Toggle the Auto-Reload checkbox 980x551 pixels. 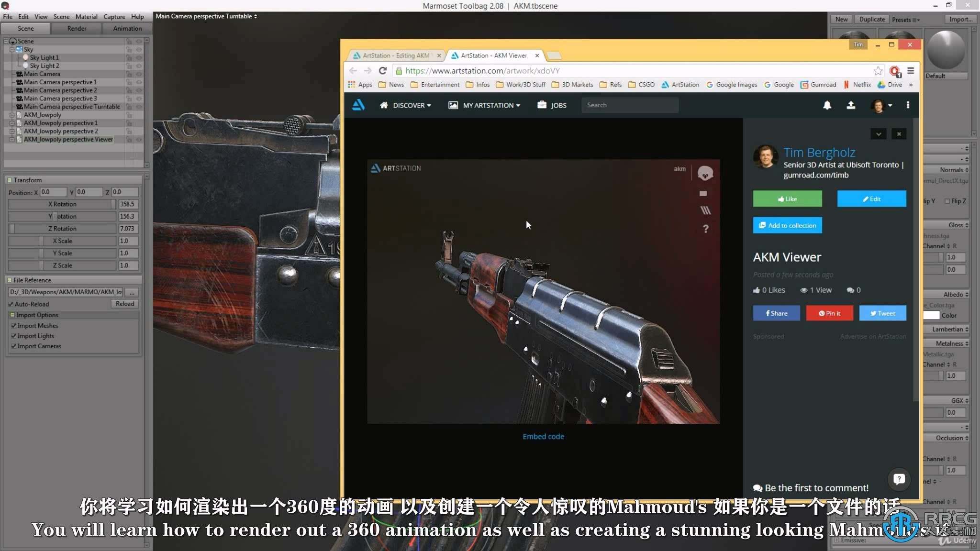pos(11,304)
